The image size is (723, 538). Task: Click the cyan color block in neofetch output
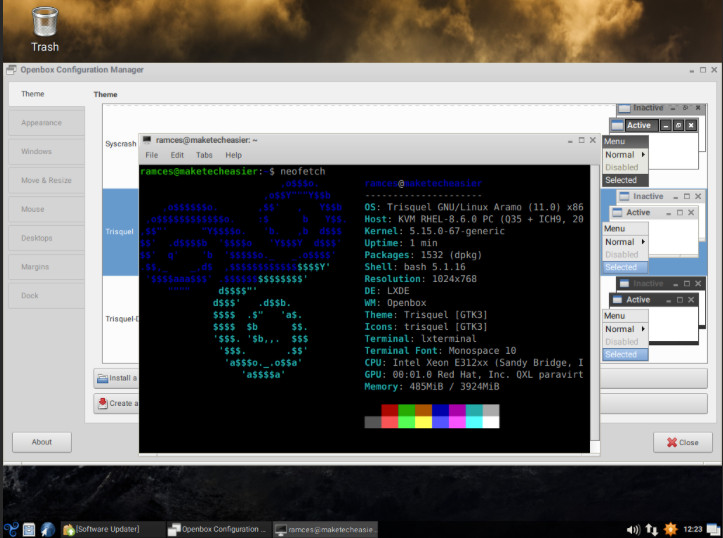pos(474,410)
